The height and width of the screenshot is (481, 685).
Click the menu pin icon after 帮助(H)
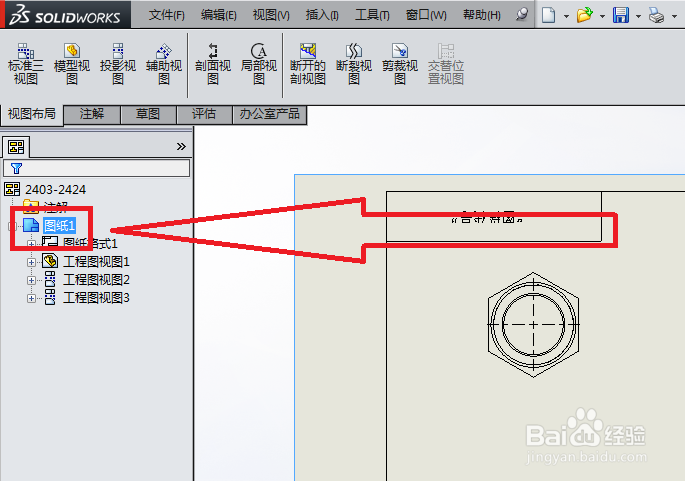point(522,14)
